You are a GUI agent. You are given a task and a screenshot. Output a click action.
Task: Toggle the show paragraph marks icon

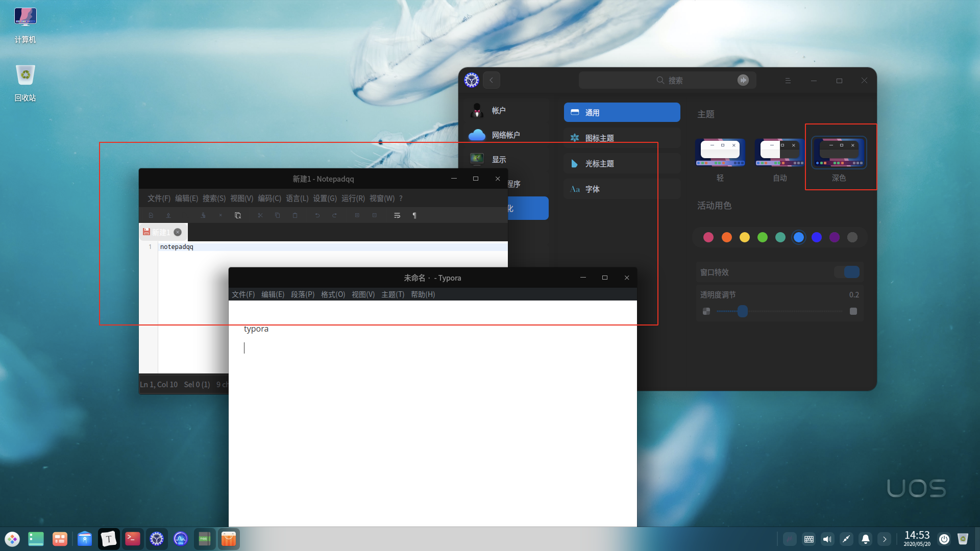pos(414,215)
